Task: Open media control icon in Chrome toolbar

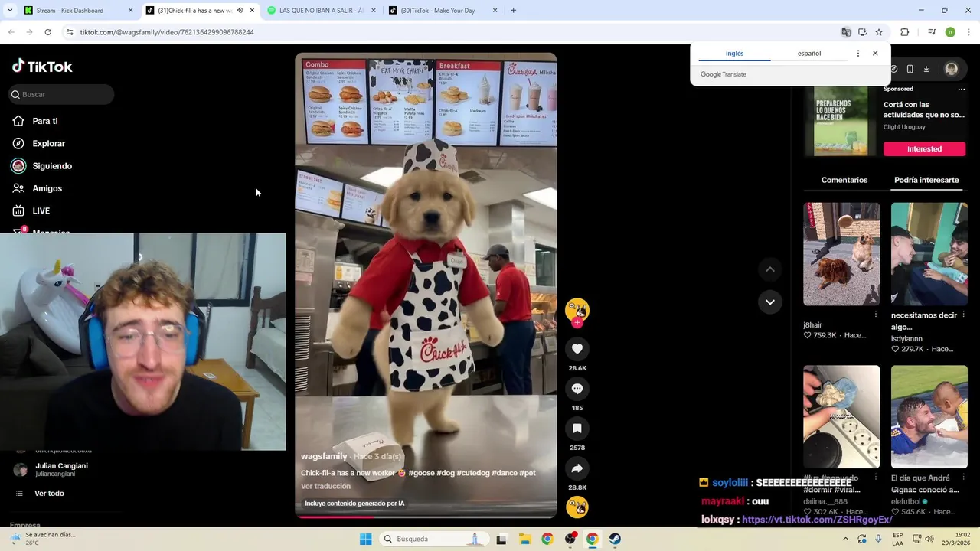Action: (x=932, y=32)
